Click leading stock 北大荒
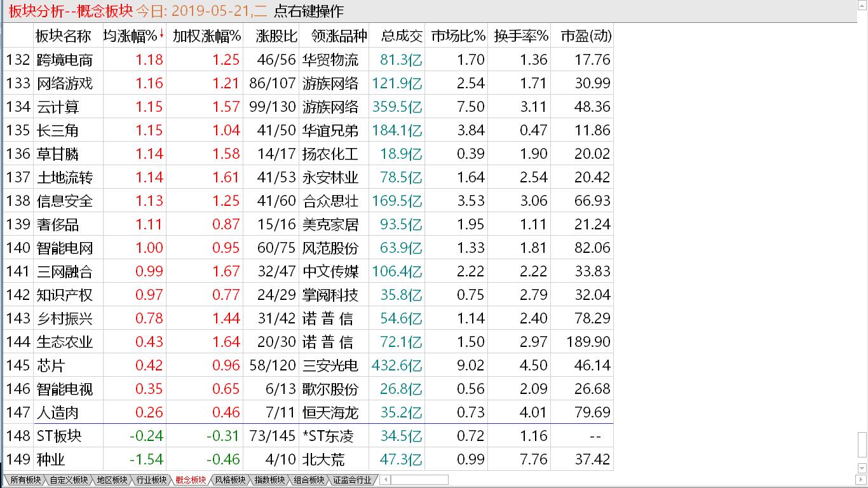This screenshot has height=488, width=868. [323, 459]
